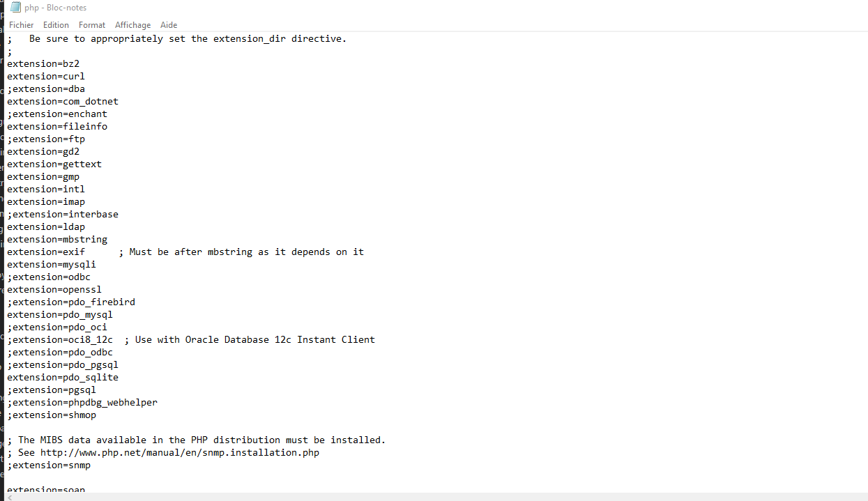Image resolution: width=868 pixels, height=501 pixels.
Task: Click the Notepad icon in the title bar
Action: (15, 8)
